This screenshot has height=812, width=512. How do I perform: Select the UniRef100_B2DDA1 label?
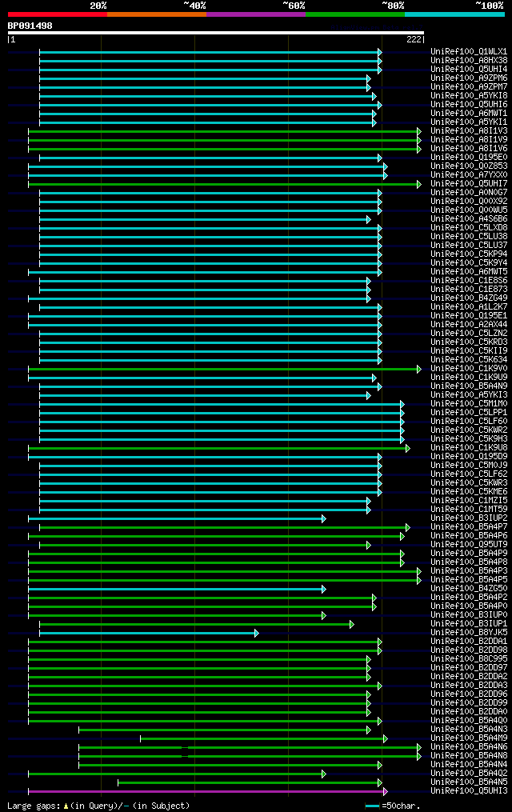point(469,642)
